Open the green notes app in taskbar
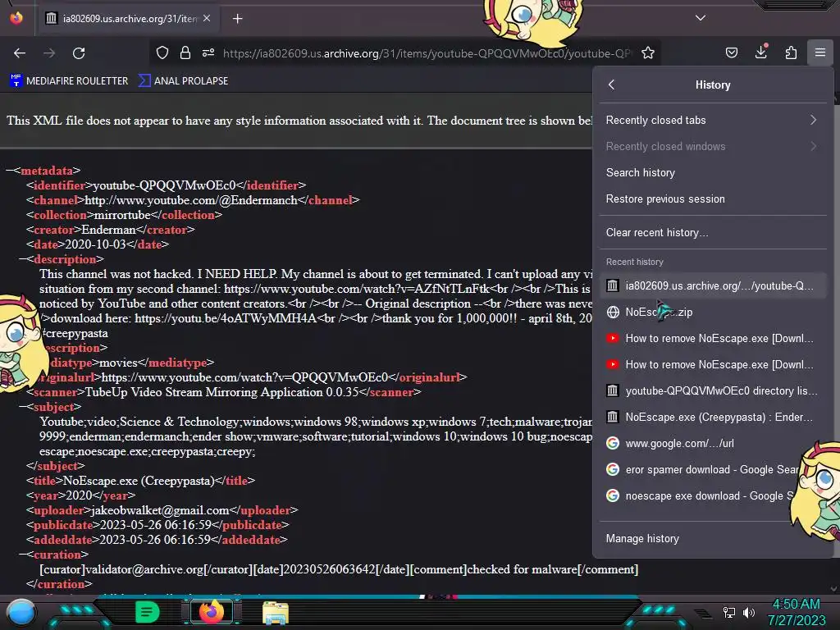 [x=147, y=612]
